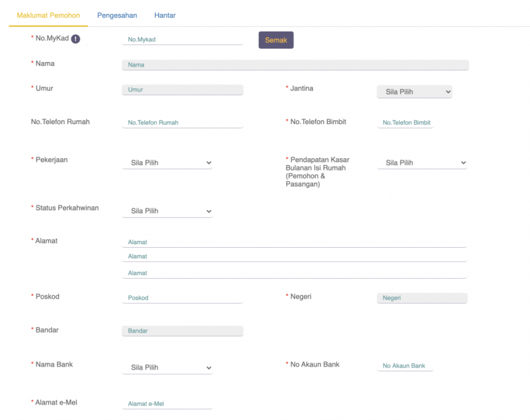Viewport: 530px width, 420px height.
Task: Focus the Poskod input field
Action: (x=182, y=298)
